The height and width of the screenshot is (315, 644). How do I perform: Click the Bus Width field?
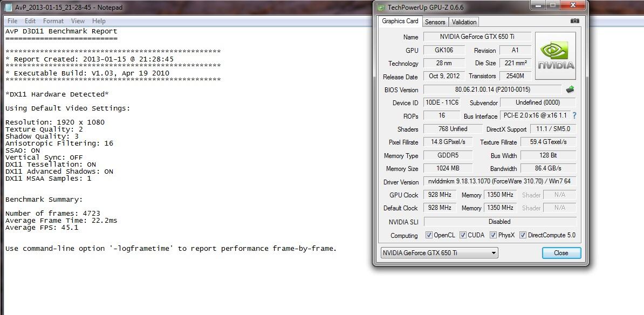(548, 155)
